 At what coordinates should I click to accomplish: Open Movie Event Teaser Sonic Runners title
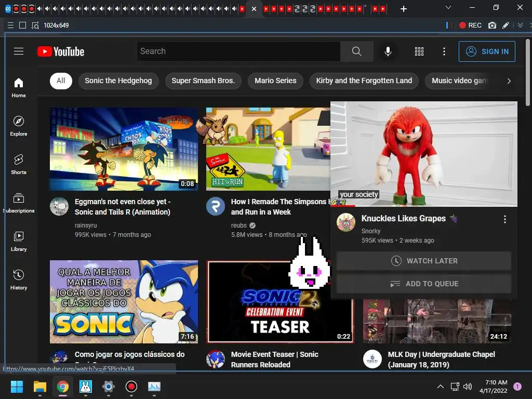tap(274, 360)
